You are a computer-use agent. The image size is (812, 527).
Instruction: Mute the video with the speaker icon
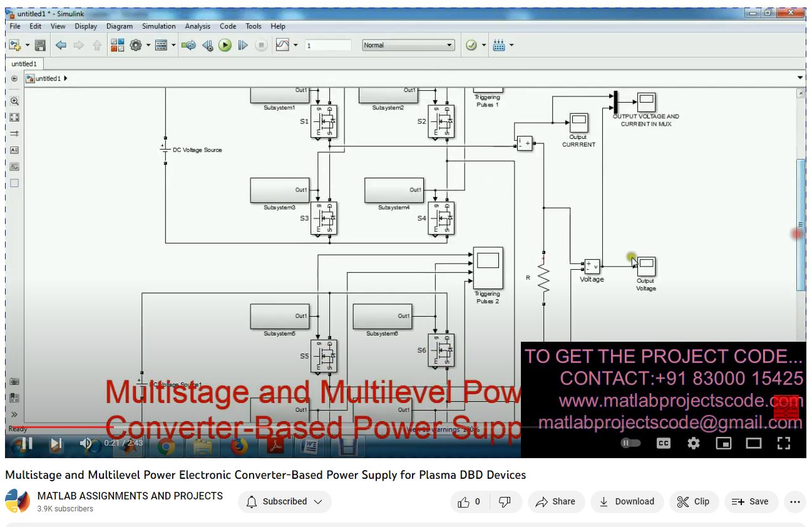(86, 444)
